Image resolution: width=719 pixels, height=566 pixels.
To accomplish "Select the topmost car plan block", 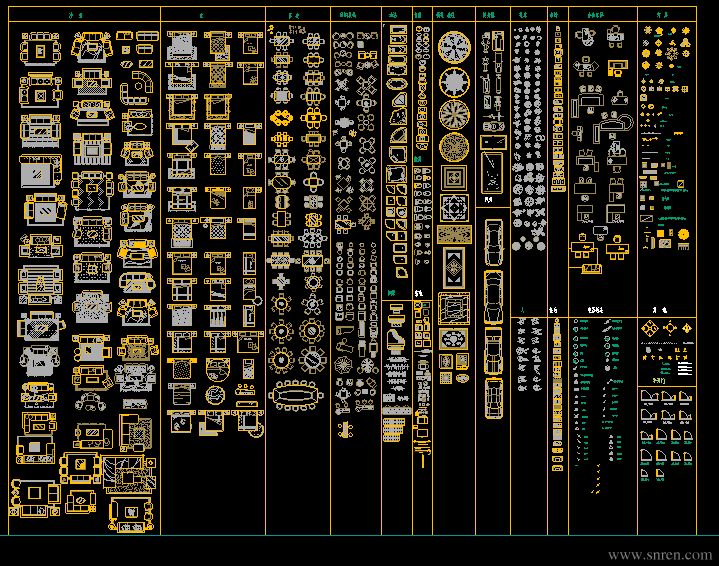I will tap(493, 242).
